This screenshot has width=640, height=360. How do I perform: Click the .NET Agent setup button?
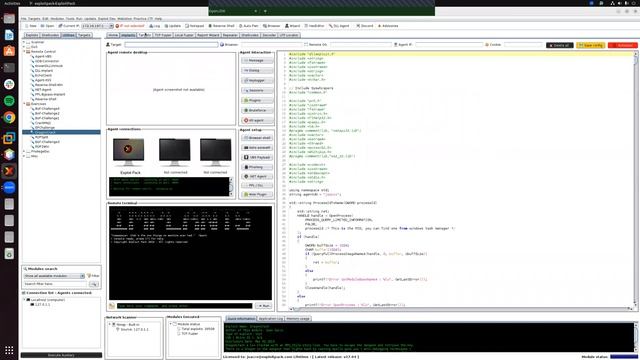(257, 176)
